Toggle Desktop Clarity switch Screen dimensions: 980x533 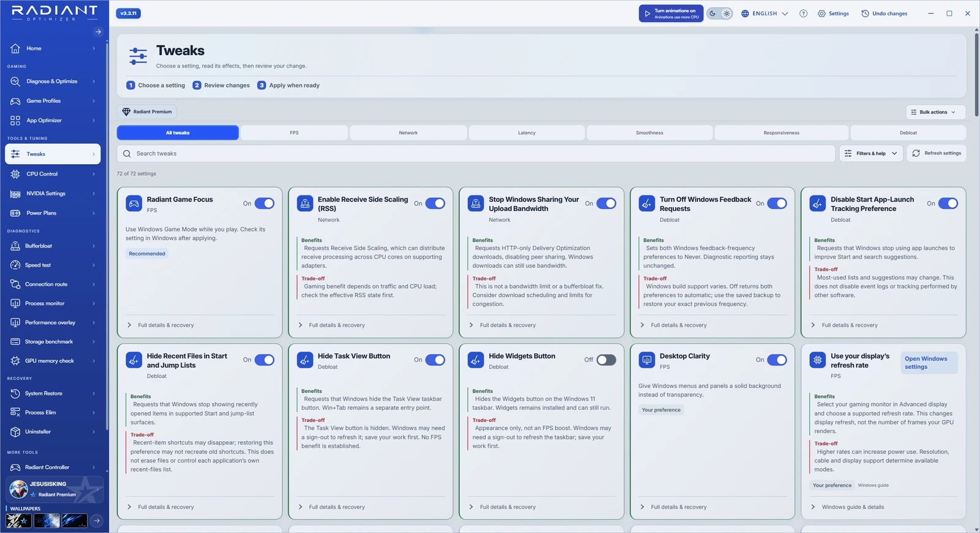[777, 360]
